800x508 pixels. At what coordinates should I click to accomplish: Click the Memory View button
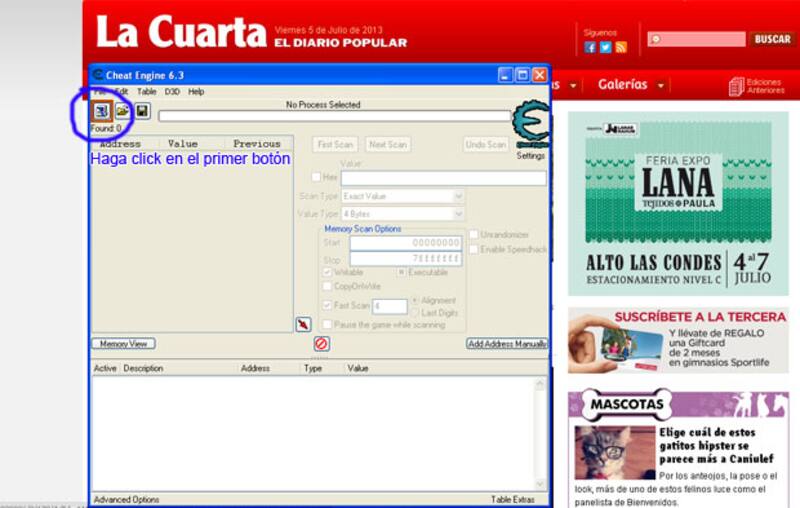[x=124, y=344]
